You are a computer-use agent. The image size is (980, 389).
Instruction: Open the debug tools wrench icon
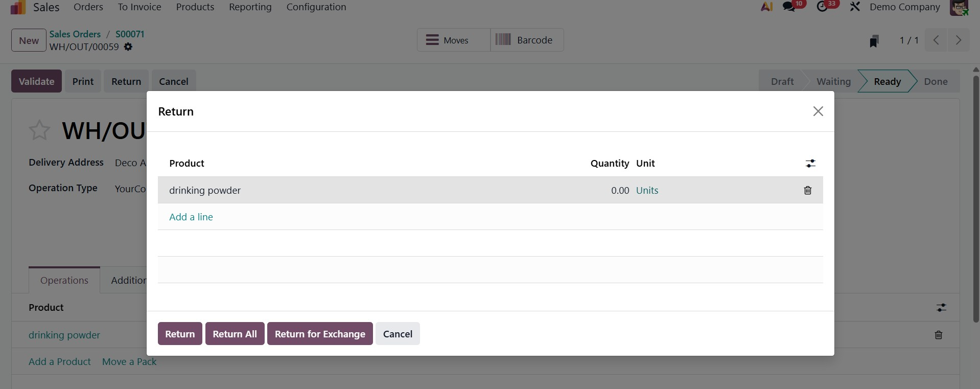point(855,7)
